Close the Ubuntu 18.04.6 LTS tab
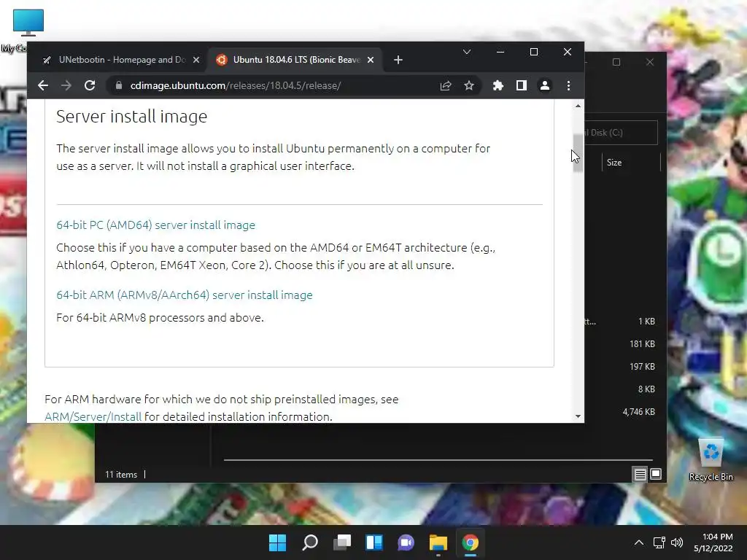Screen dimensions: 747x560 point(371,60)
